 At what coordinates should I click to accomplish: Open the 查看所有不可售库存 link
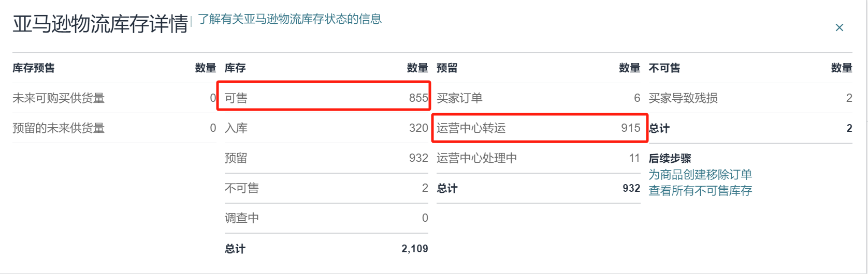(700, 191)
